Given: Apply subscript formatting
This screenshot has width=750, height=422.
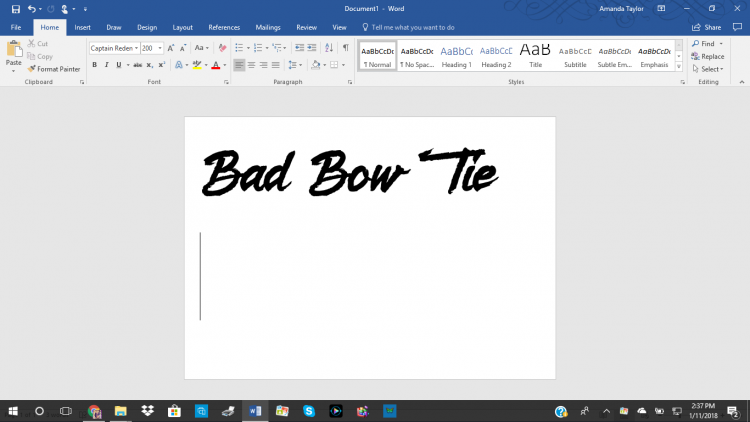Looking at the screenshot, I should (149, 65).
